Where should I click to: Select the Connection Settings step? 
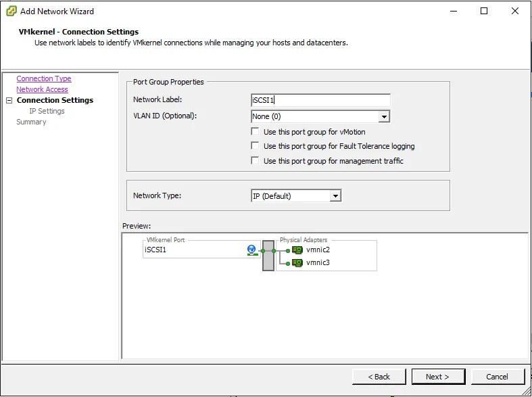[55, 100]
